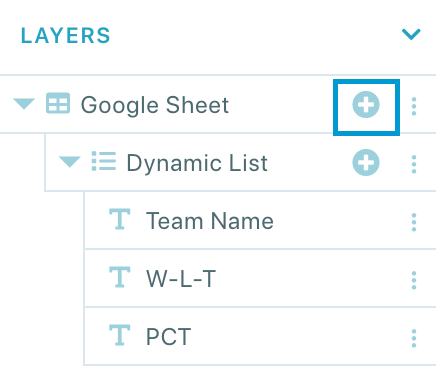Screen dimensions: 436x378
Task: Open the Dynamic List layer options menu
Action: click(414, 164)
